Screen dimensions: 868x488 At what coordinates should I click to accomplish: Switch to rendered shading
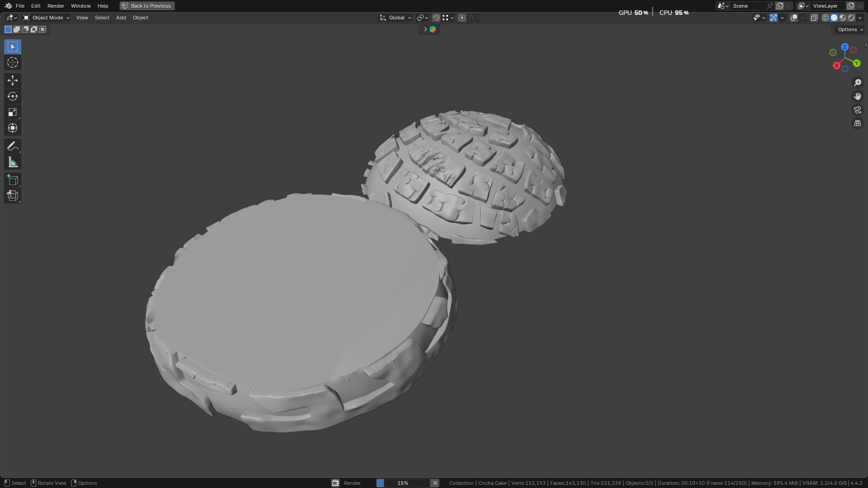tap(851, 18)
